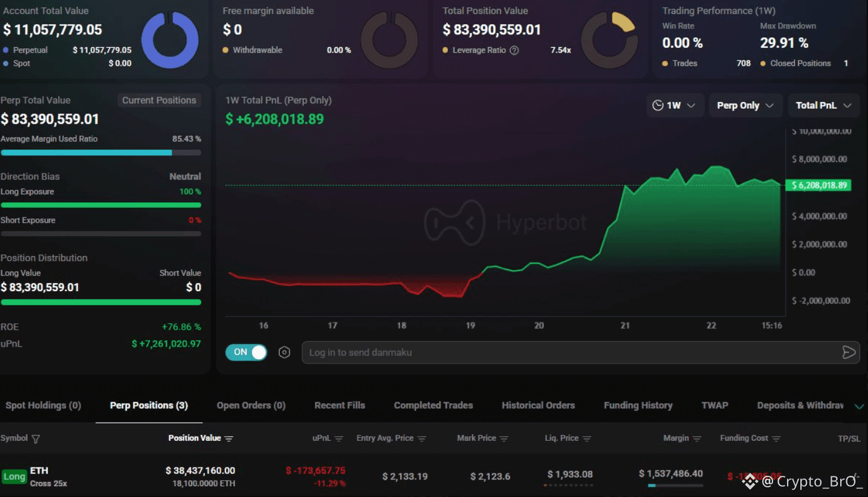This screenshot has width=868, height=497.
Task: Click the ETH entry price $ 2,133.19
Action: pyautogui.click(x=405, y=476)
